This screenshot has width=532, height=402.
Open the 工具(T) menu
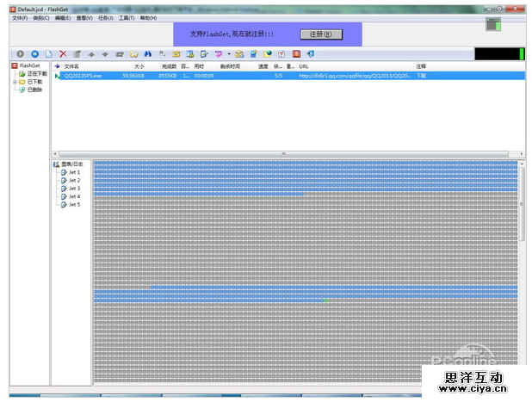pos(127,17)
